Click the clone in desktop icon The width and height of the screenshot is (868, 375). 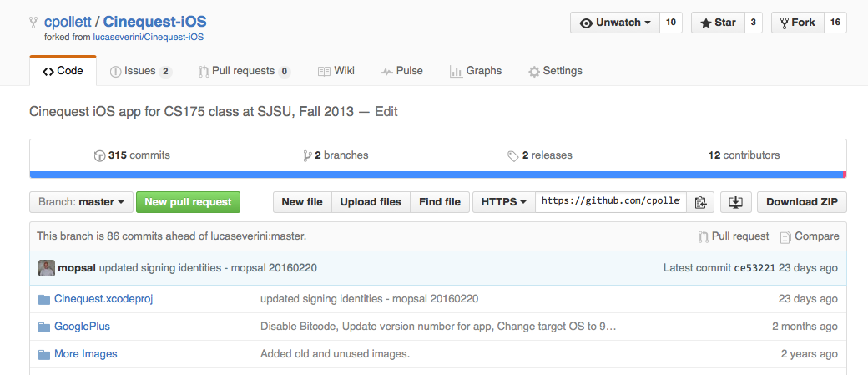[735, 202]
